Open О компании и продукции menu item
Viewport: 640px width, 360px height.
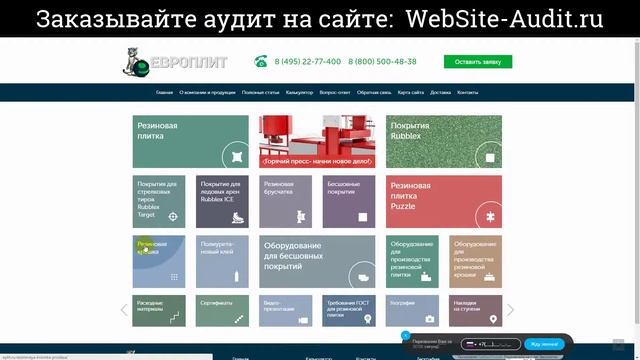click(207, 93)
